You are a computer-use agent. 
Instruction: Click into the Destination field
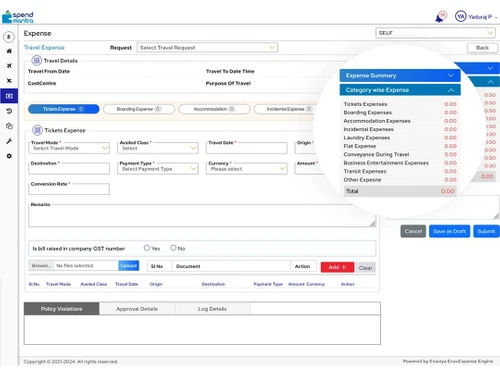click(x=69, y=169)
